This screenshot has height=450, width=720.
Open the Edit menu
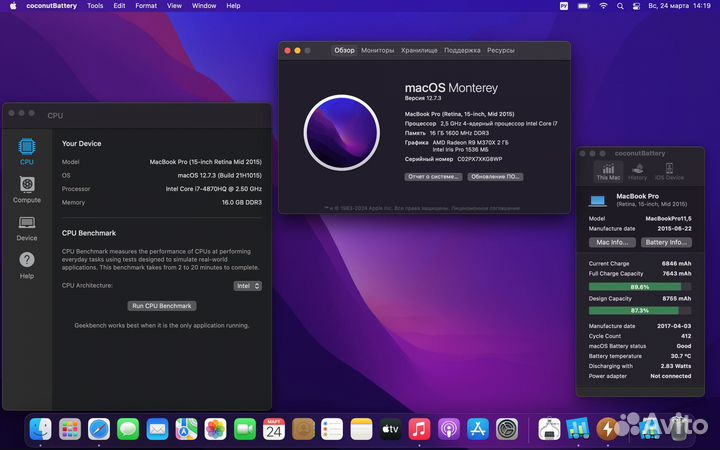(x=119, y=6)
